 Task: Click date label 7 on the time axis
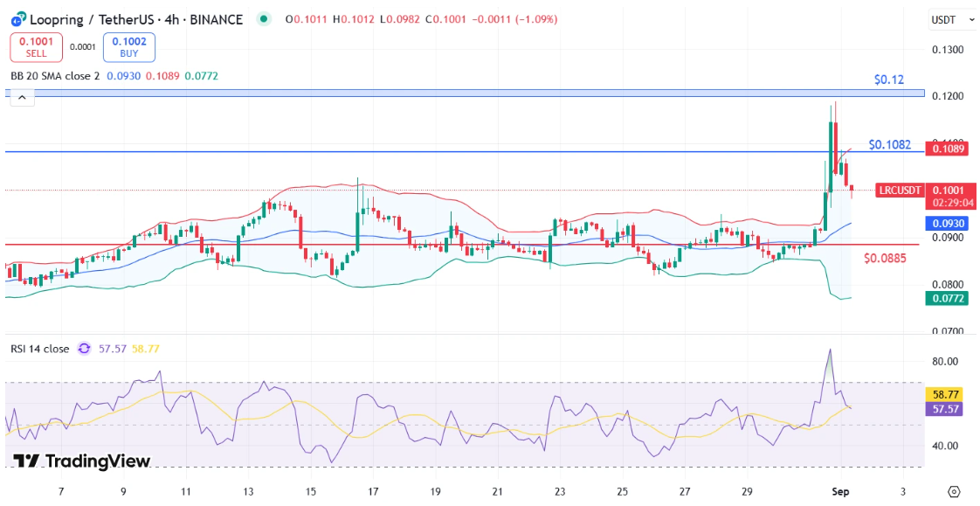point(60,491)
